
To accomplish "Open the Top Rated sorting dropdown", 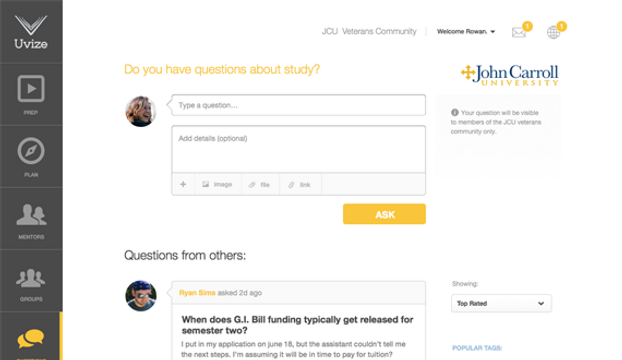I will pos(501,303).
